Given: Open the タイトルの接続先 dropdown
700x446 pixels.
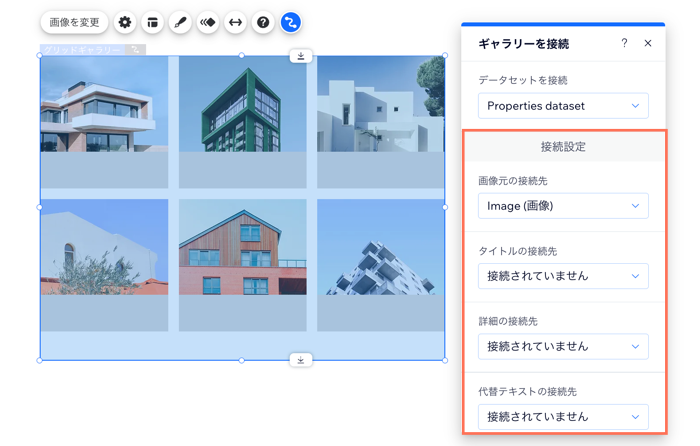Looking at the screenshot, I should pos(563,276).
